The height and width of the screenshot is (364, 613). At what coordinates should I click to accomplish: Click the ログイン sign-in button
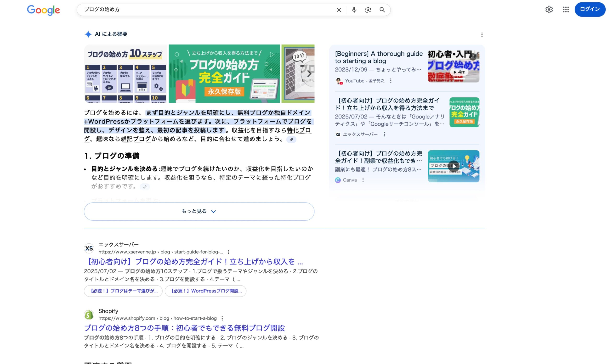[590, 9]
